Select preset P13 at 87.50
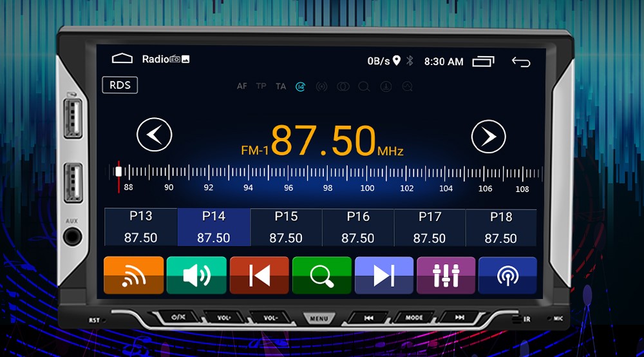 click(x=141, y=227)
